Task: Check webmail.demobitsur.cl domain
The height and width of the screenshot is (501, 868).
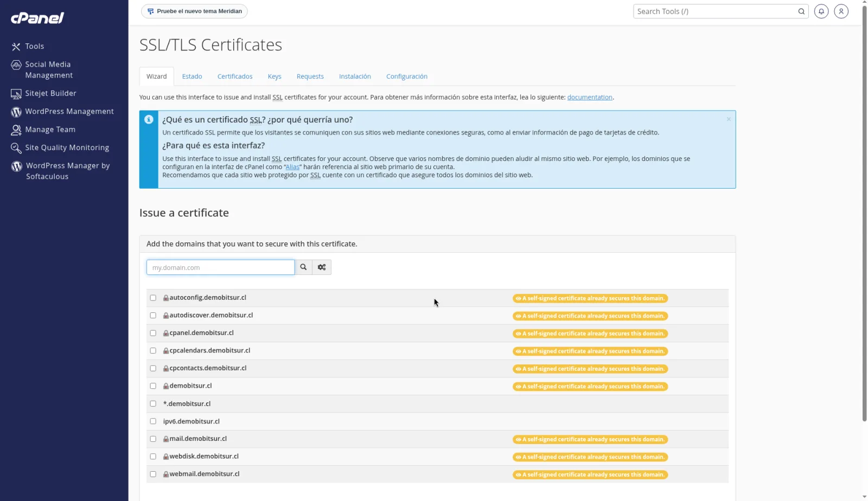Action: pyautogui.click(x=153, y=474)
